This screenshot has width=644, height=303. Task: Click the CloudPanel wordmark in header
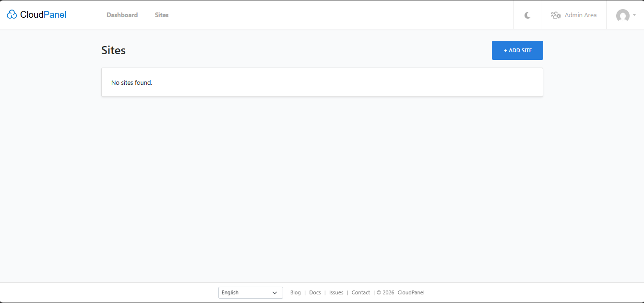click(x=43, y=15)
